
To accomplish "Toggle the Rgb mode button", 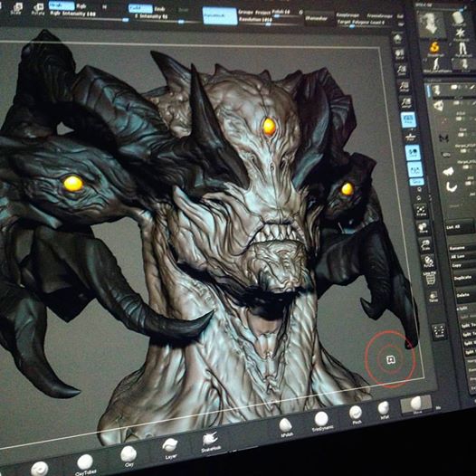I will [81, 6].
